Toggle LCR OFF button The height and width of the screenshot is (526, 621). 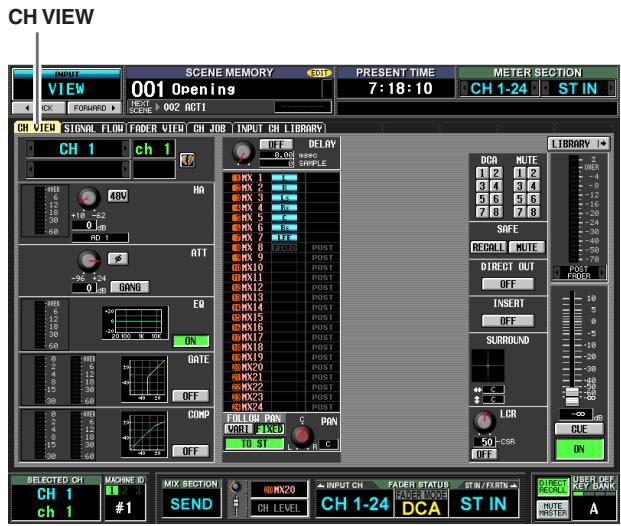[484, 454]
